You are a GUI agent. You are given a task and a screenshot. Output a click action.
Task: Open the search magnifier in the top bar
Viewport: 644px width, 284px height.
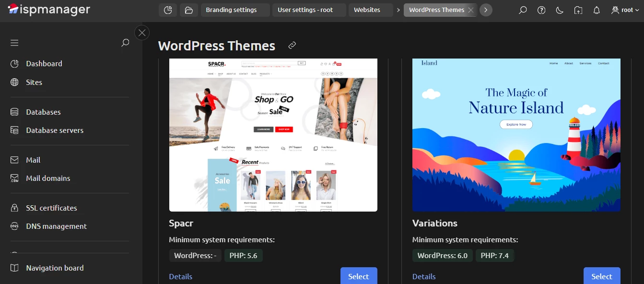pos(523,10)
